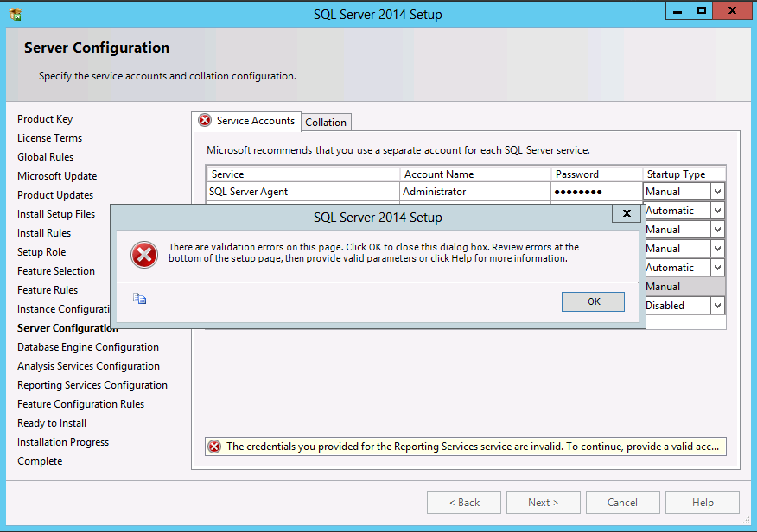Viewport: 757px width, 532px height.
Task: Proceed using the Next button
Action: tap(544, 503)
